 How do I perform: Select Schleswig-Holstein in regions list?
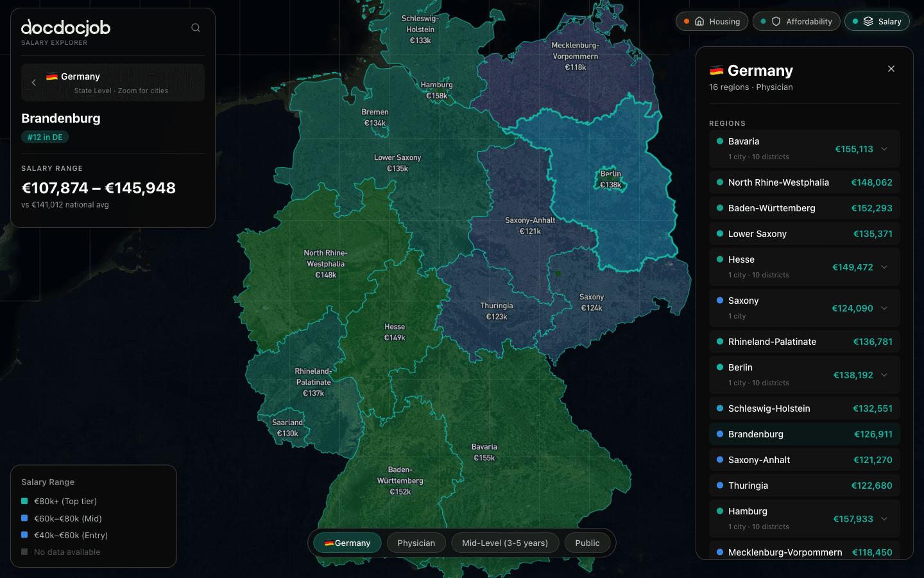[805, 408]
